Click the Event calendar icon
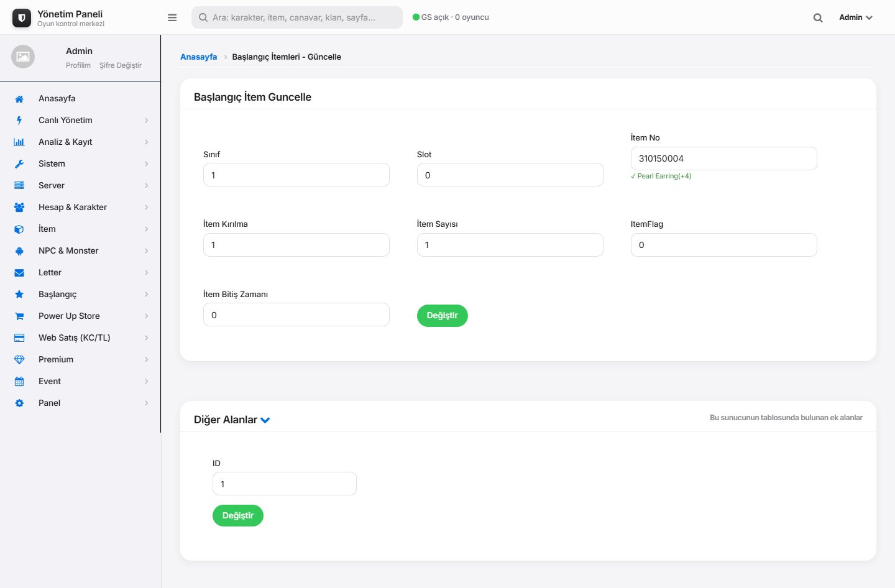This screenshot has height=588, width=895. coord(19,382)
